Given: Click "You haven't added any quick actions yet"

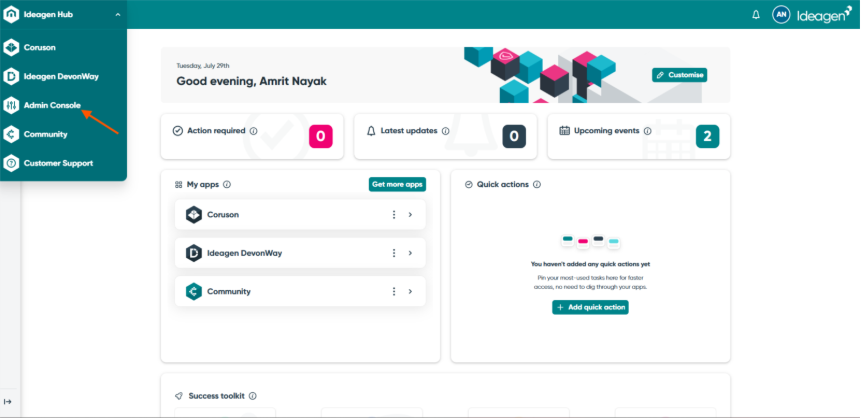Looking at the screenshot, I should (x=590, y=264).
